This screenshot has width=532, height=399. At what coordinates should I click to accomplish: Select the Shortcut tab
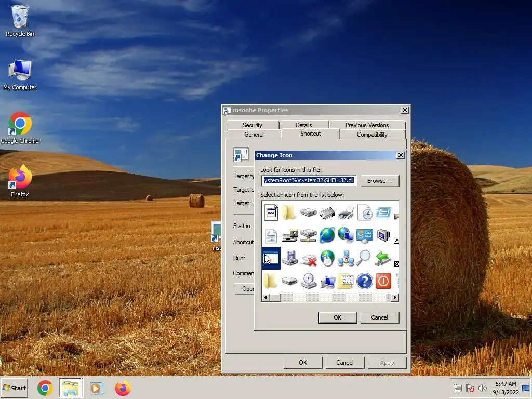coord(311,134)
